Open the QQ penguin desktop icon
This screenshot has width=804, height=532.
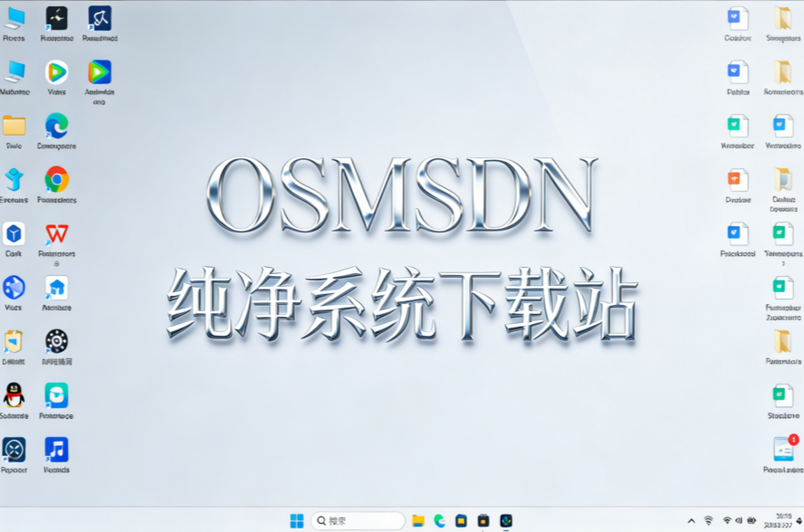click(14, 395)
